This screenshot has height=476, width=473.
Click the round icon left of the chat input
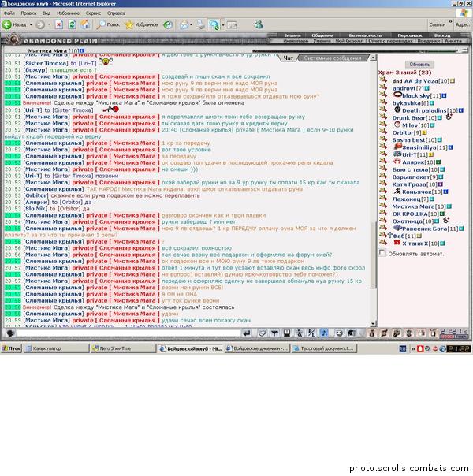(x=10, y=333)
